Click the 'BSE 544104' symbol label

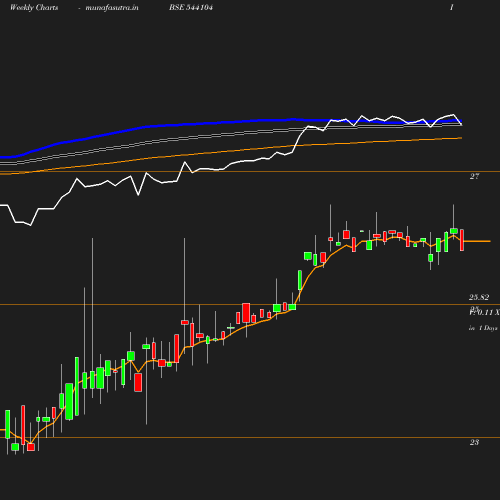coord(191,7)
